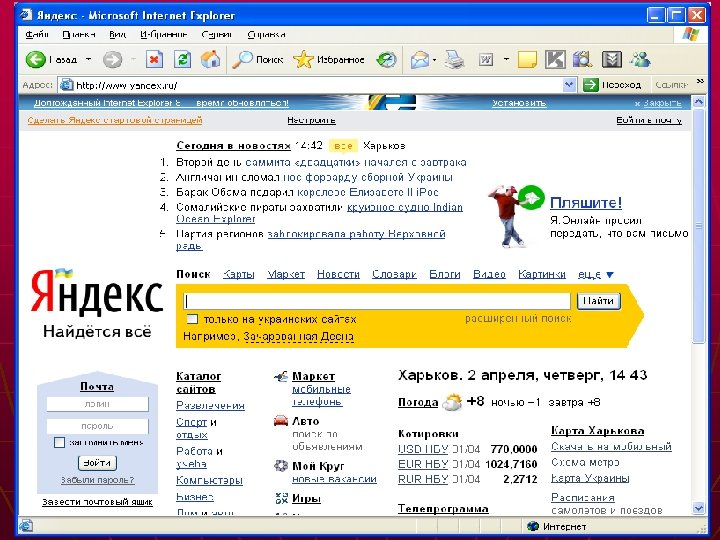Click the Yandex search input field

tap(377, 301)
